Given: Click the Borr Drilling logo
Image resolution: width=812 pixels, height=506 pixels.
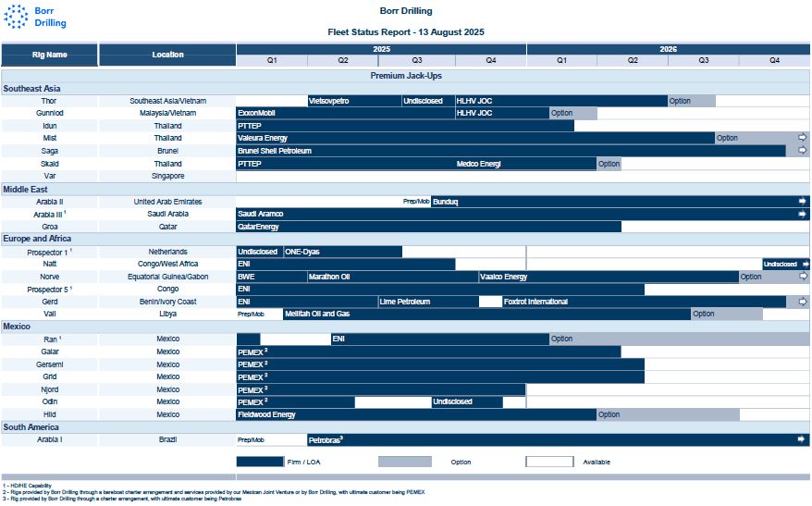Looking at the screenshot, I should pos(35,17).
